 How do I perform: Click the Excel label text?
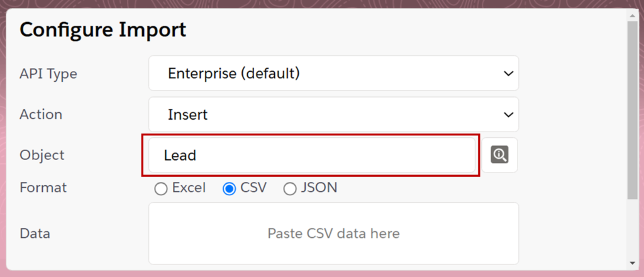click(189, 188)
